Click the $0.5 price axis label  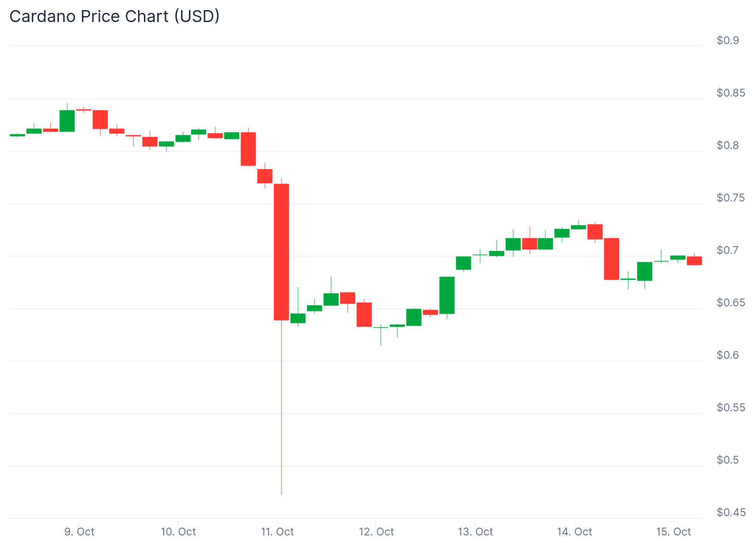tap(728, 460)
